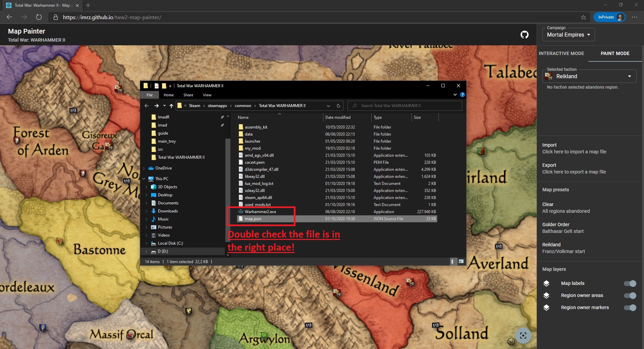Click Properties icon in Explorer title bar
The width and height of the screenshot is (644, 349).
[x=156, y=86]
